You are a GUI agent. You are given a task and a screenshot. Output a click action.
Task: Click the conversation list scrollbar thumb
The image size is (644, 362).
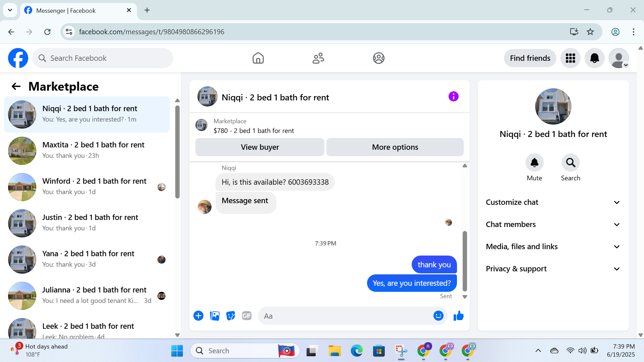177,152
